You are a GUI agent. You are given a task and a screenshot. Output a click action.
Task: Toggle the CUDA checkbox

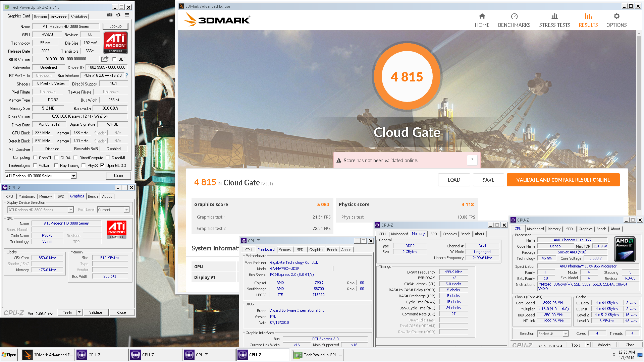pyautogui.click(x=56, y=158)
